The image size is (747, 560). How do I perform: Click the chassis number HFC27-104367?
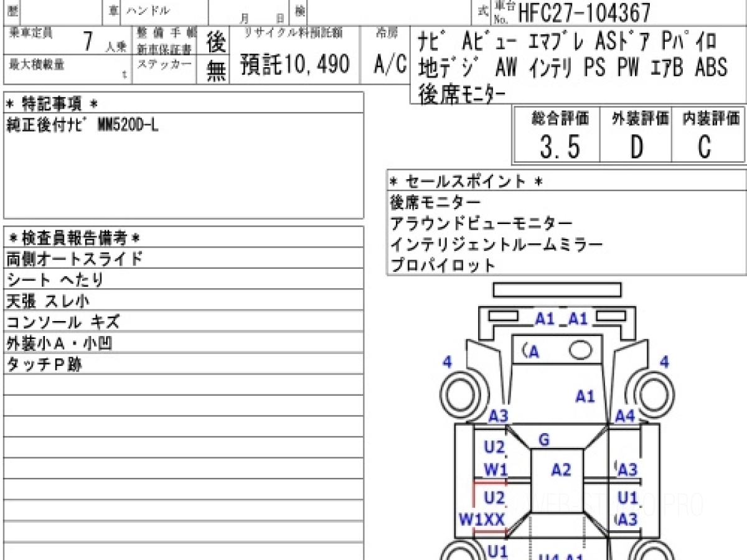pyautogui.click(x=584, y=12)
